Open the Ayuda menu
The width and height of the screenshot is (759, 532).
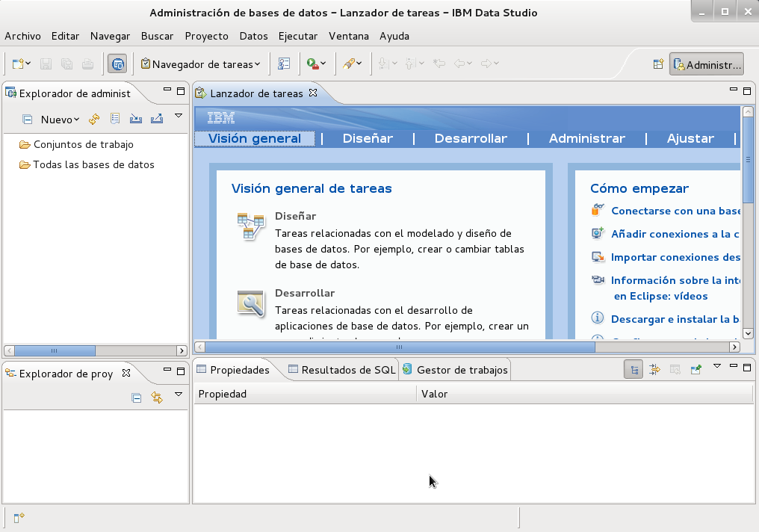pos(394,37)
